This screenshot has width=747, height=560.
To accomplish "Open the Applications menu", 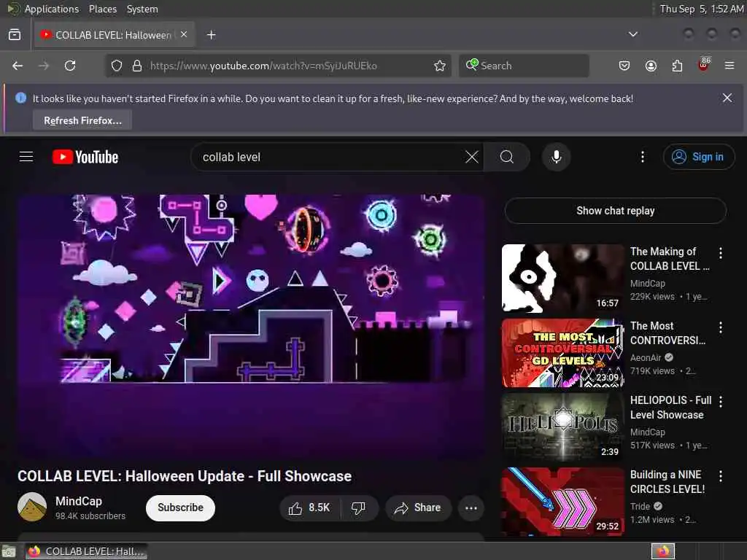I will (52, 9).
